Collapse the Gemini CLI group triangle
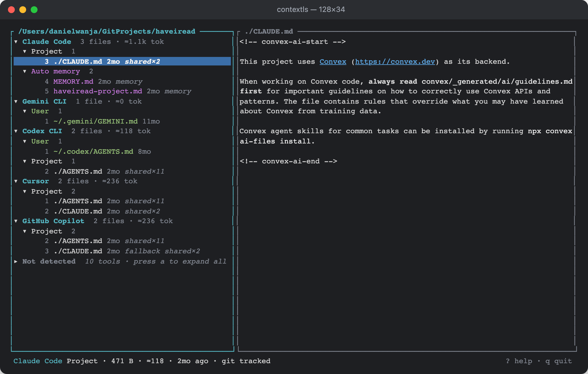This screenshot has height=374, width=588. tap(16, 102)
